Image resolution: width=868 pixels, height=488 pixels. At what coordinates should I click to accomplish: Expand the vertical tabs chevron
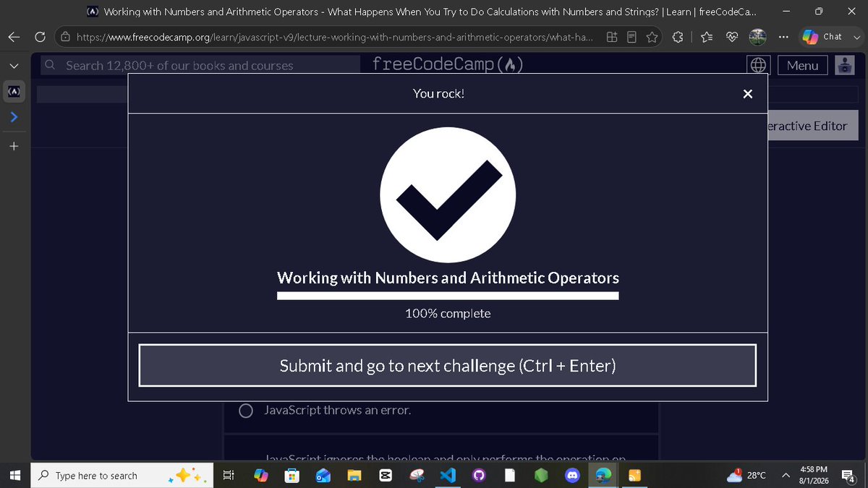point(14,65)
